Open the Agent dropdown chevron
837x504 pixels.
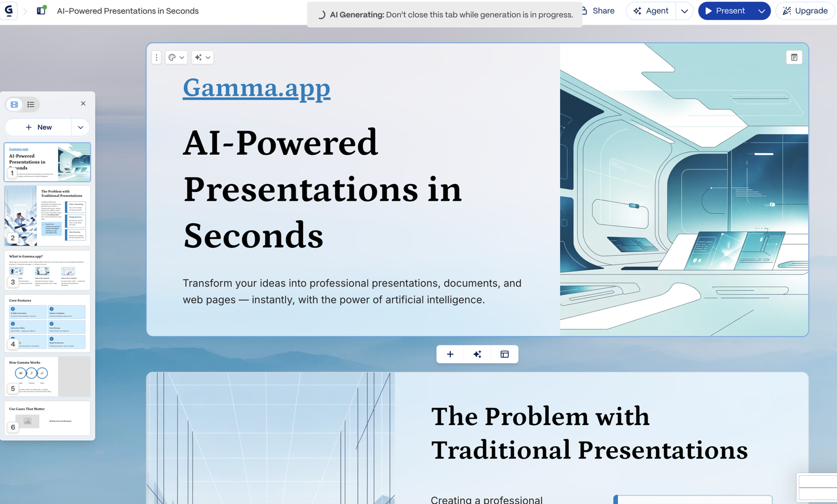click(x=684, y=11)
